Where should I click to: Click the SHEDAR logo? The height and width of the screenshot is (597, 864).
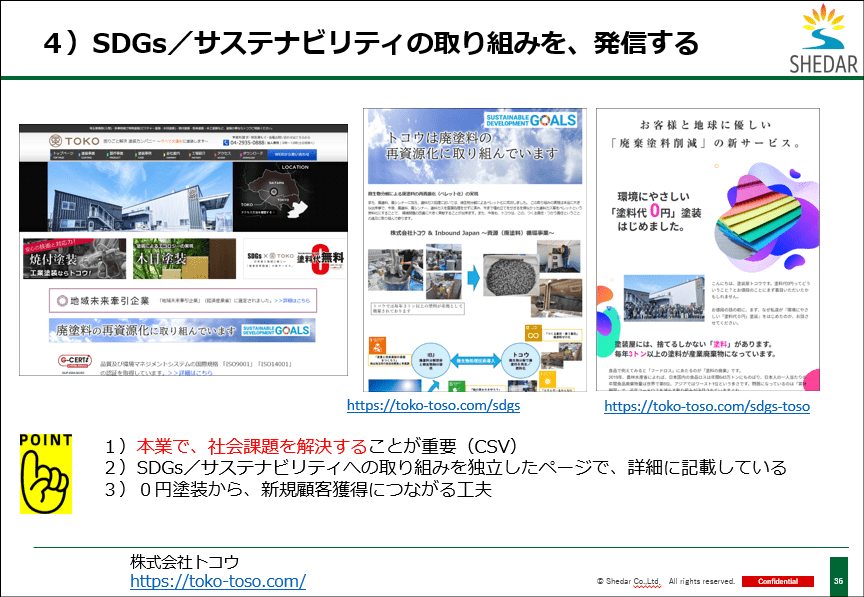[824, 39]
